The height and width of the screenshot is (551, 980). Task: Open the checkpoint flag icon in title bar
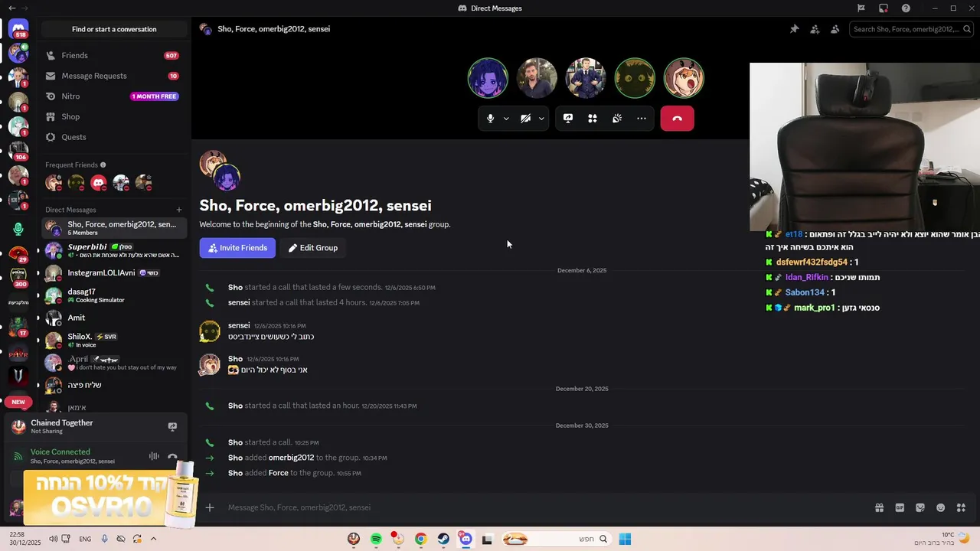[x=861, y=8]
